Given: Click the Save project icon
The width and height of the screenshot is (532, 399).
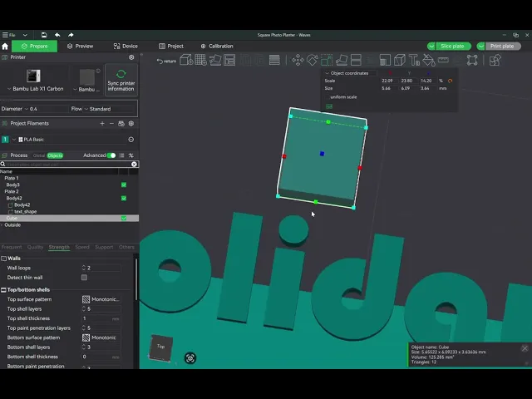Looking at the screenshot, I should (44, 35).
